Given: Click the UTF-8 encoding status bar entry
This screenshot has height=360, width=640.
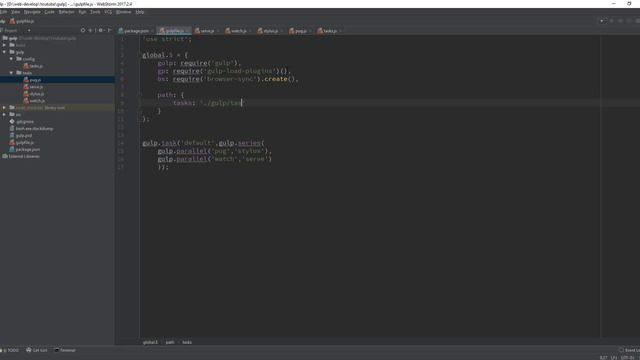Looking at the screenshot, I should (627, 358).
